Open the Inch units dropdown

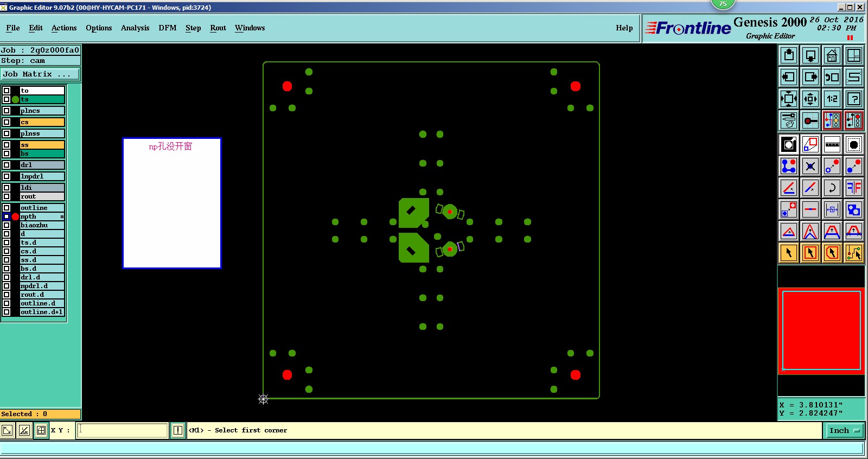844,430
